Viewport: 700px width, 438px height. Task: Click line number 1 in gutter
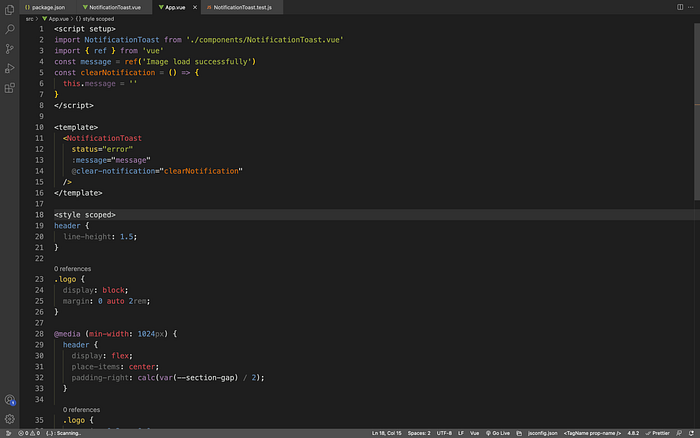pyautogui.click(x=42, y=29)
